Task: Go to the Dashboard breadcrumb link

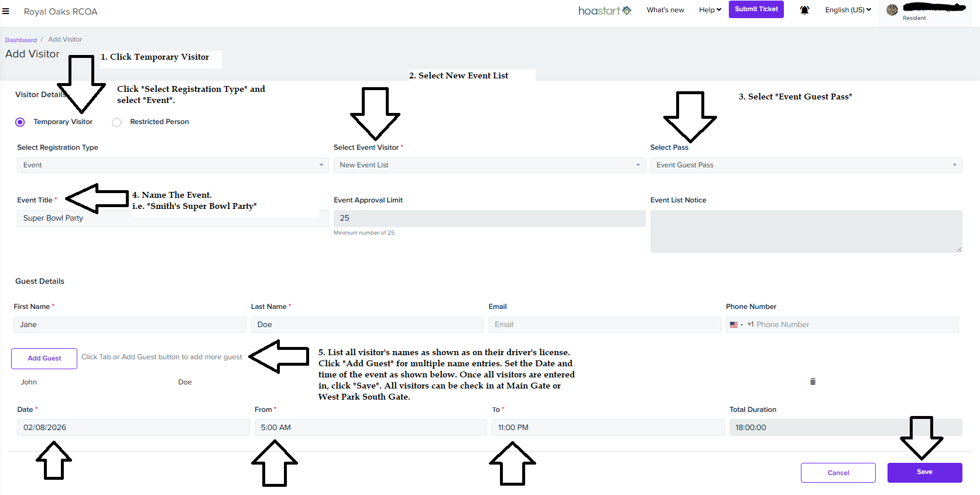Action: coord(21,40)
